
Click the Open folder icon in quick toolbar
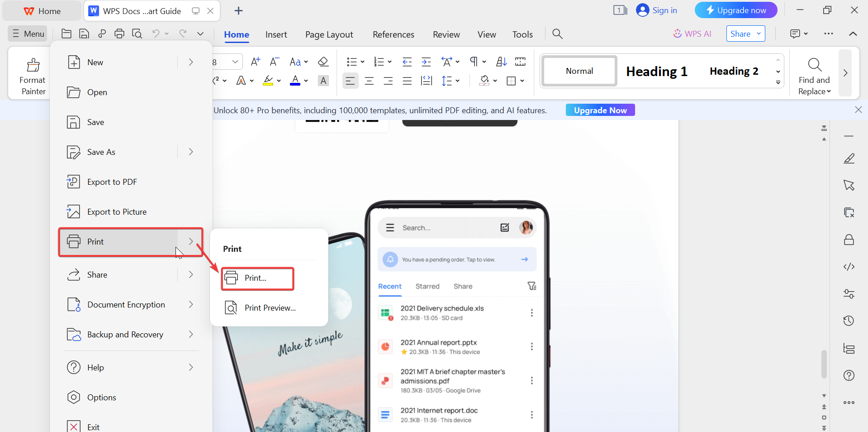(x=66, y=34)
